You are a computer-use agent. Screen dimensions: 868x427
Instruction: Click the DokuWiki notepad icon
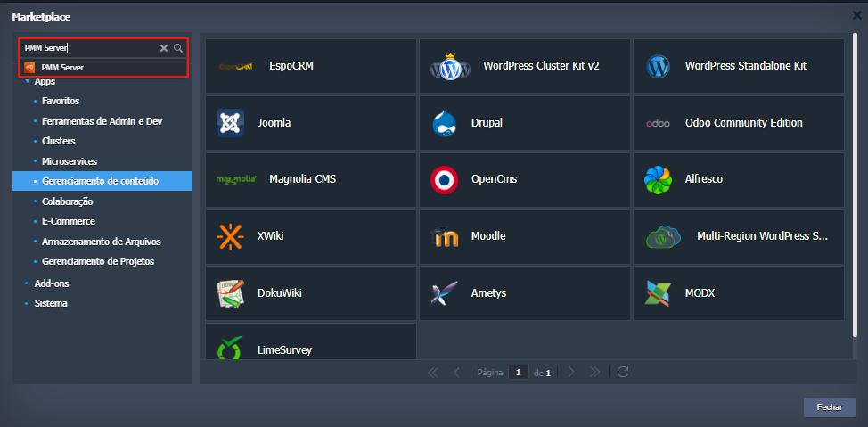click(x=230, y=293)
